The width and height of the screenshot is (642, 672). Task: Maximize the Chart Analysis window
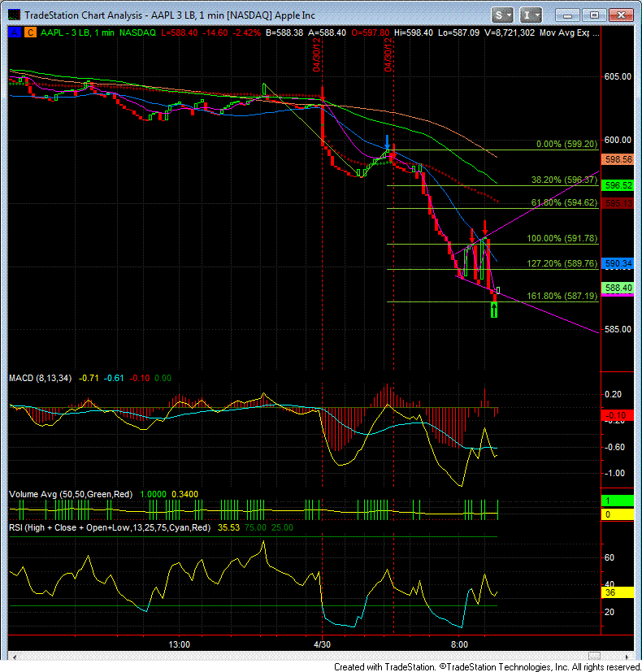[x=594, y=15]
